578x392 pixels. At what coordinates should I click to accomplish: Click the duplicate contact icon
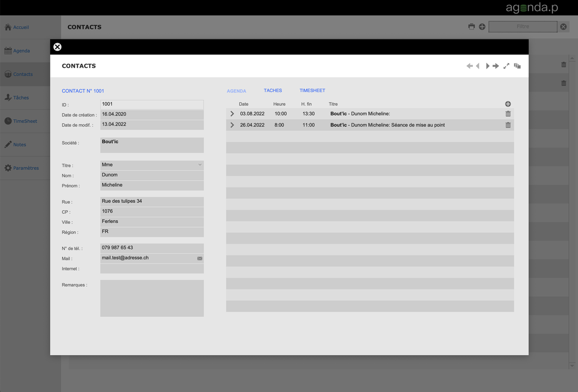click(x=518, y=66)
